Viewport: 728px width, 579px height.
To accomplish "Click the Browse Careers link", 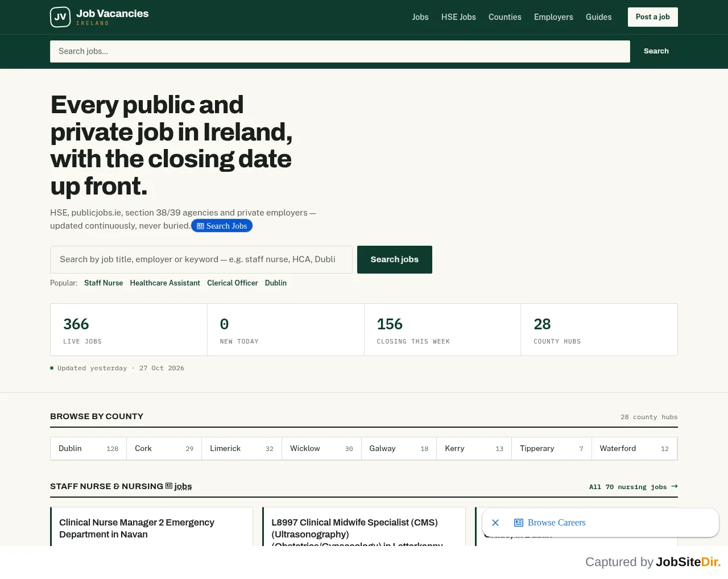I will point(556,523).
